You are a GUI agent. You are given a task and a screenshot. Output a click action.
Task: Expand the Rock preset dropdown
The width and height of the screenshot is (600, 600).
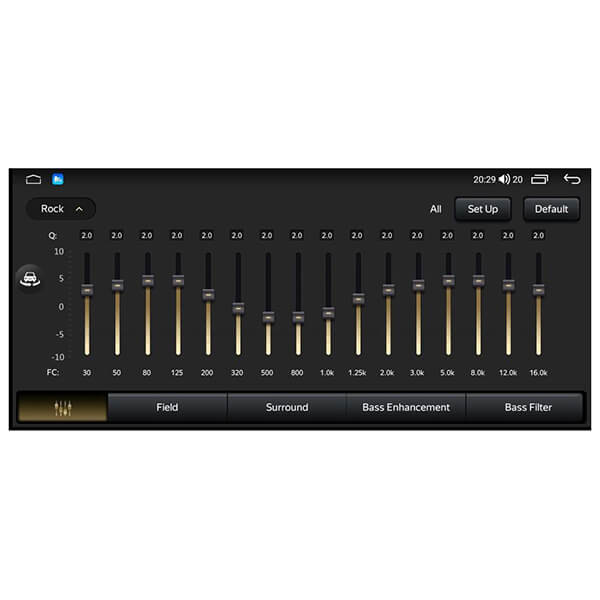coord(61,209)
